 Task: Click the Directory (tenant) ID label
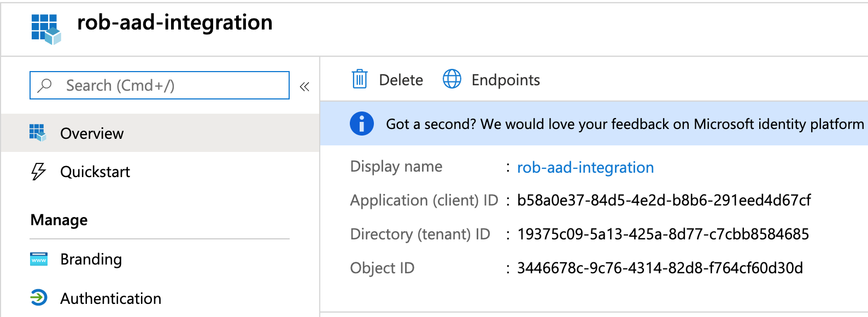tap(420, 234)
